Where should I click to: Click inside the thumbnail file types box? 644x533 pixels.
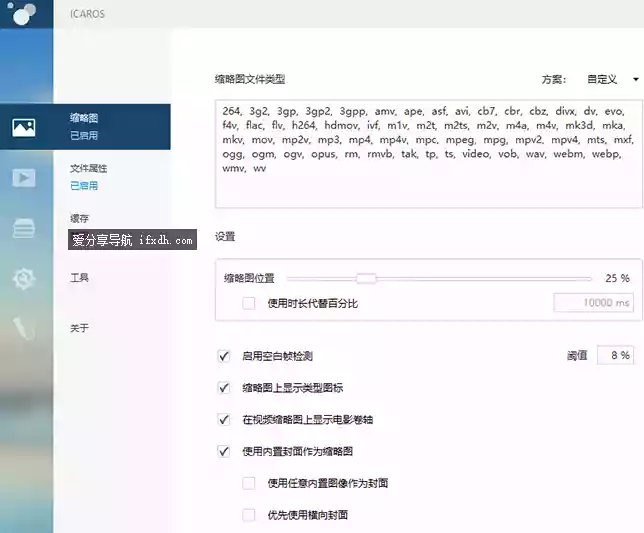click(428, 154)
